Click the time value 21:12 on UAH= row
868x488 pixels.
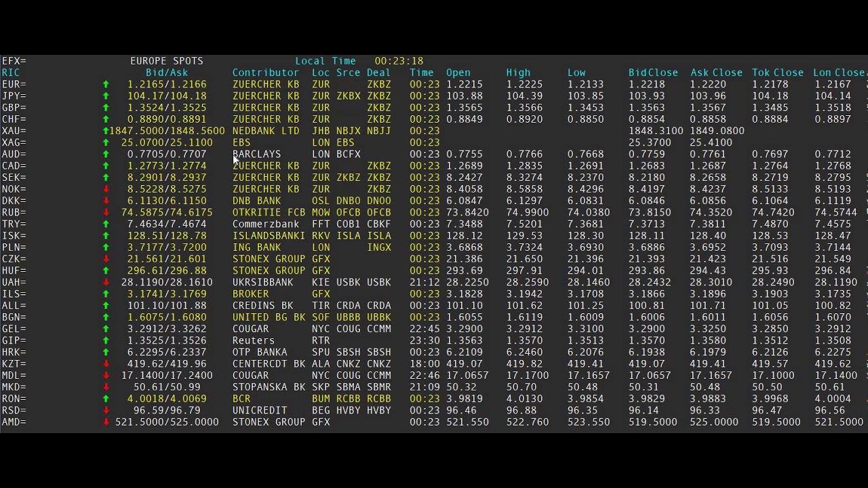425,282
